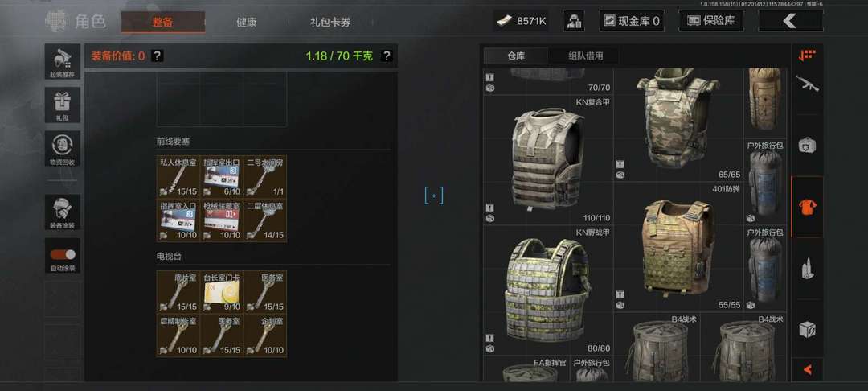Switch to the 组队借用 tab
Screen dimensions: 868x391
[x=585, y=56]
